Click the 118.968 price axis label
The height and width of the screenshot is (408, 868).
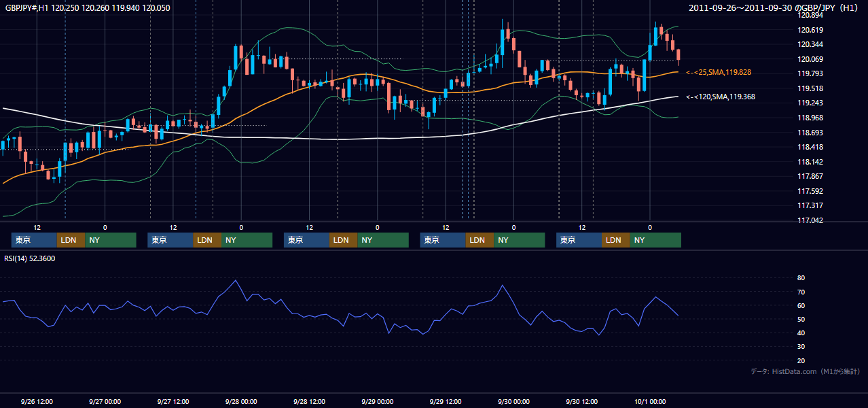pyautogui.click(x=810, y=118)
